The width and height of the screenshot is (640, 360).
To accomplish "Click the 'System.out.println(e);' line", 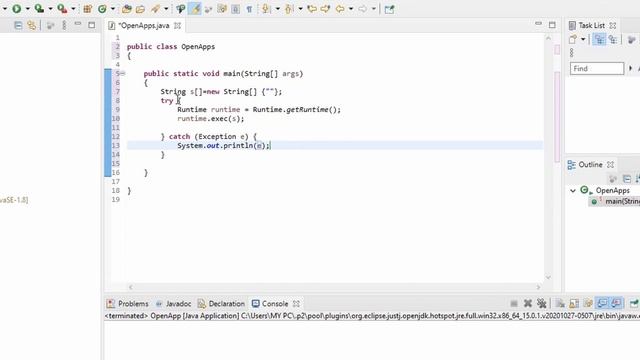I will tap(224, 146).
